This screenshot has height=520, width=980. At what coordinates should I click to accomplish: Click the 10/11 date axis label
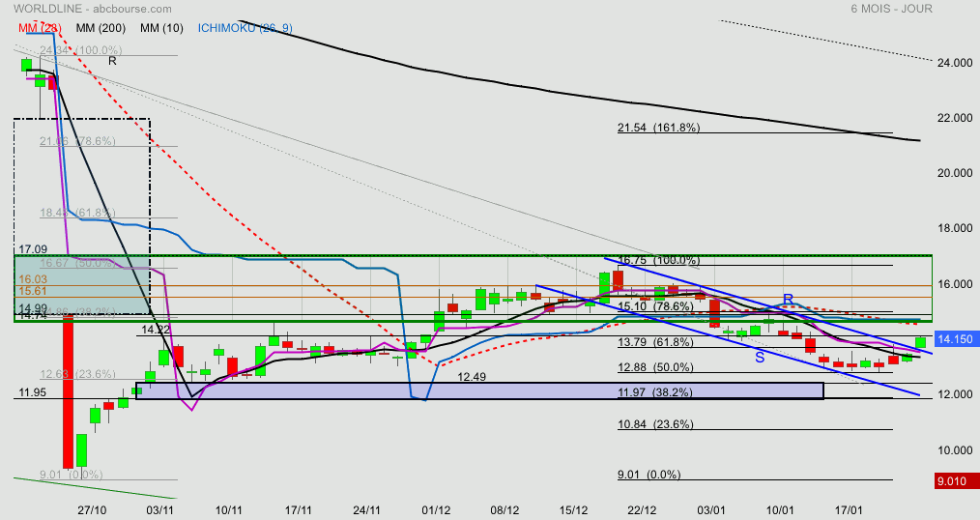(x=229, y=510)
